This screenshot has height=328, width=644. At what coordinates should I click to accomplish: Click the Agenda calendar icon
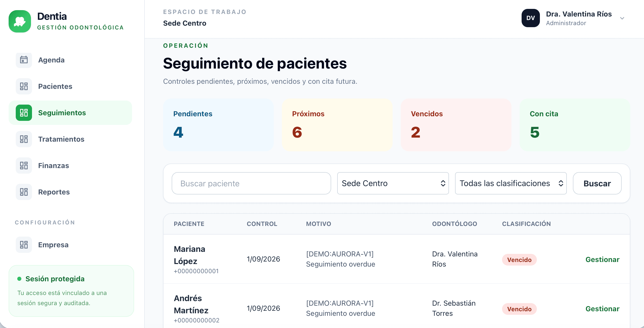[24, 60]
